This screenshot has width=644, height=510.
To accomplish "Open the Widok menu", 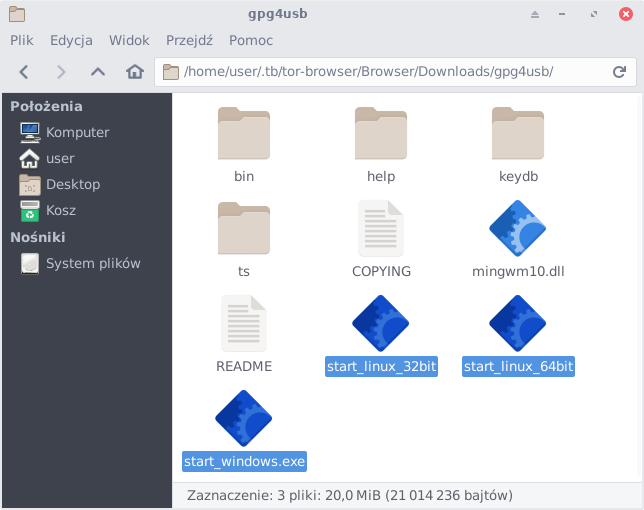I will pyautogui.click(x=129, y=40).
